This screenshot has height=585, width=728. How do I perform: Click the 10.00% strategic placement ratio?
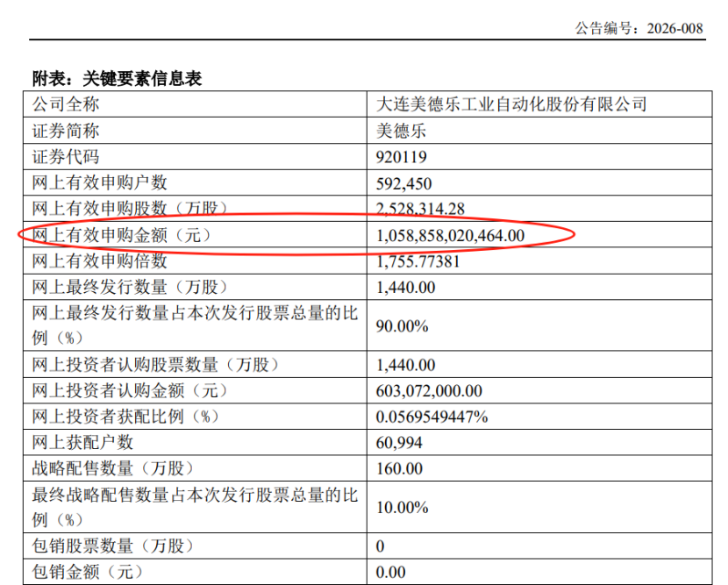pos(402,507)
